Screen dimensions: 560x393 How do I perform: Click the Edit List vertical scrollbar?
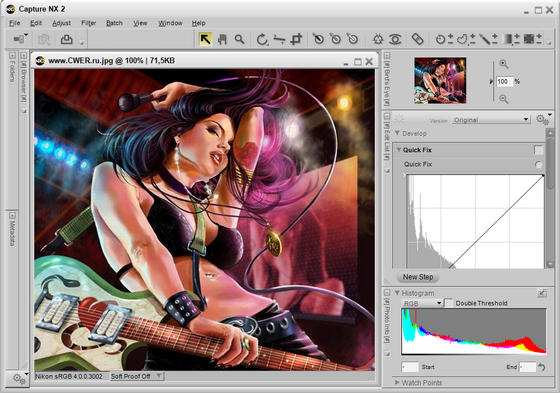pyautogui.click(x=549, y=198)
